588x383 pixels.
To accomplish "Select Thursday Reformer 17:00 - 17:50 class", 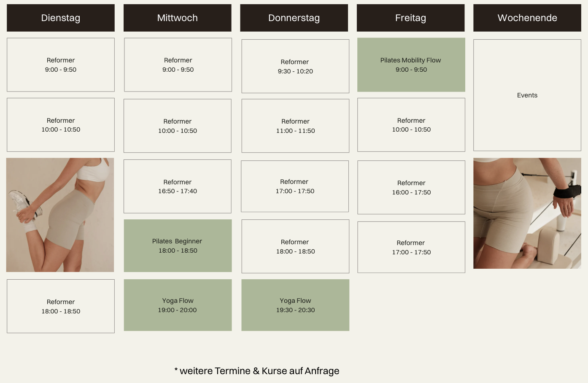I will coord(295,186).
